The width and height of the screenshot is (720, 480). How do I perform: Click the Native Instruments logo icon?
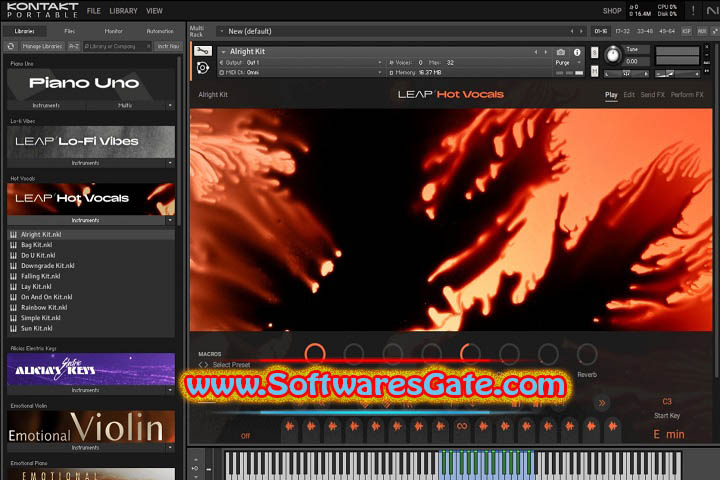(712, 11)
